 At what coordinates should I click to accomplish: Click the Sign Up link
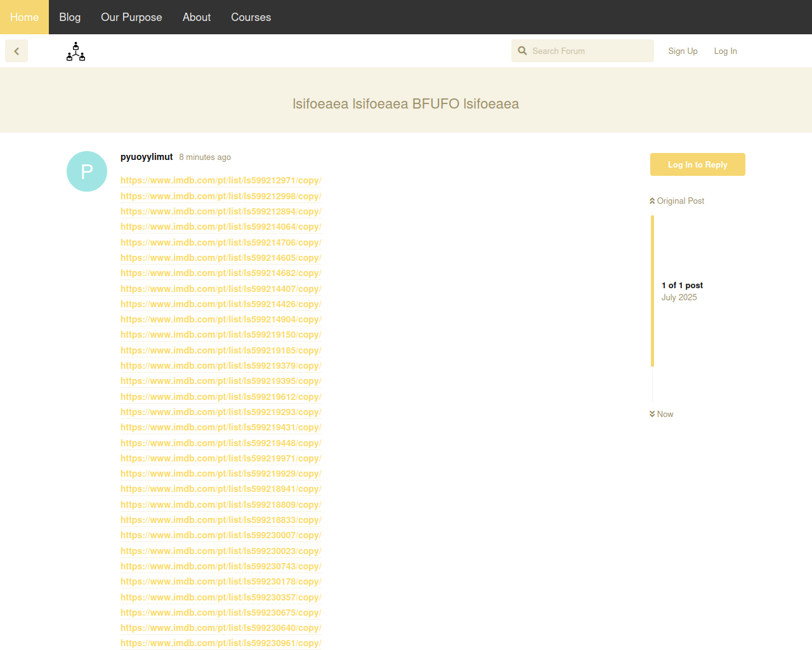tap(683, 51)
